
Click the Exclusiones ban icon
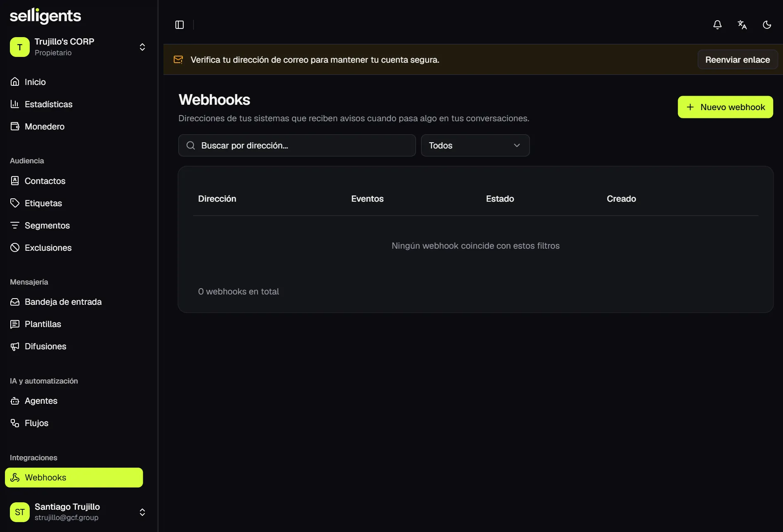[x=15, y=247]
